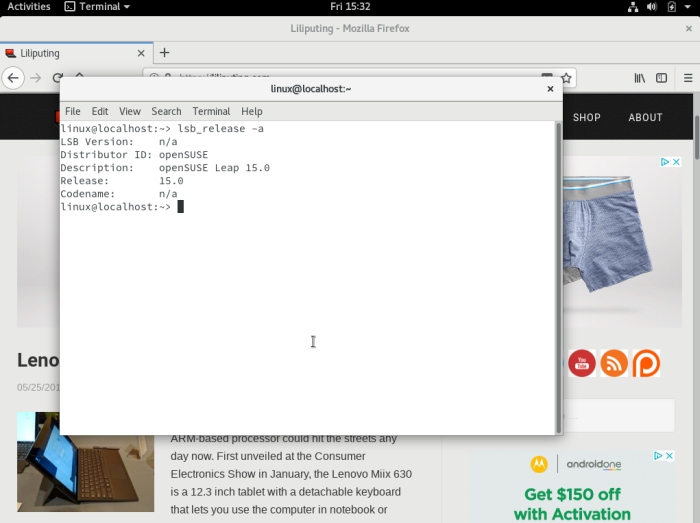
Task: Click the Patreon icon
Action: tap(646, 363)
